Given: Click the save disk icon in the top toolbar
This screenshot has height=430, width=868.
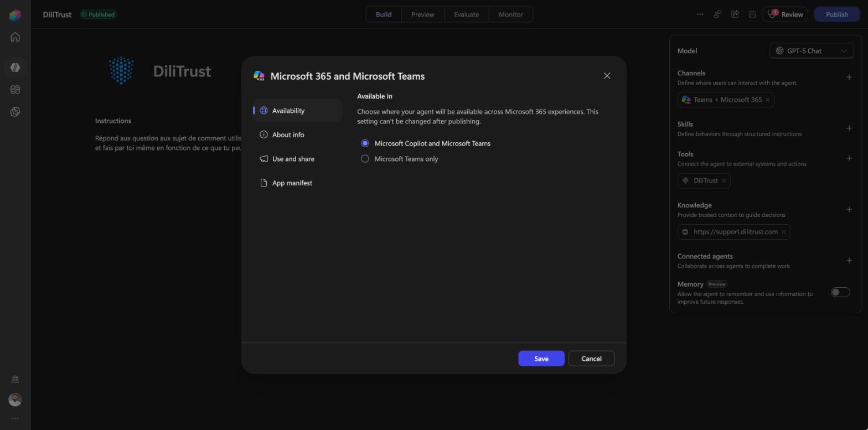Looking at the screenshot, I should tap(752, 14).
